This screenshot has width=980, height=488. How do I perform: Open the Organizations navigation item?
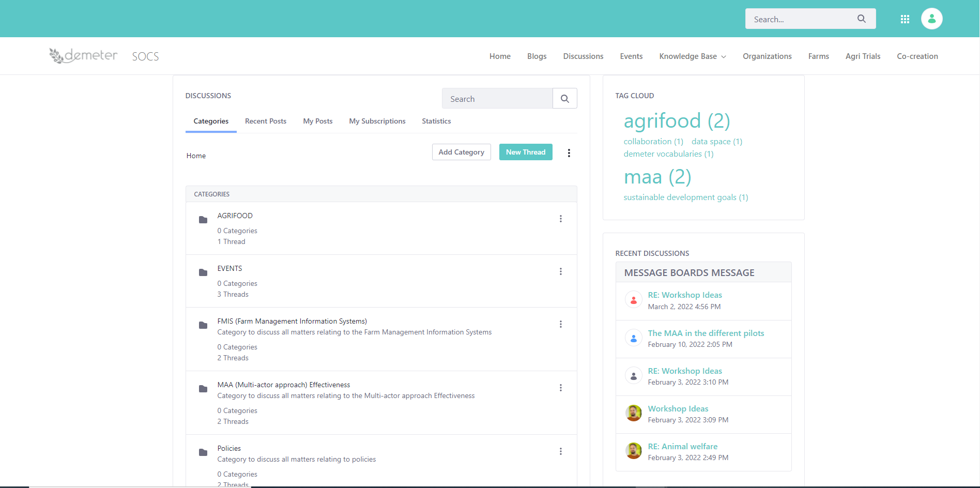(x=768, y=56)
